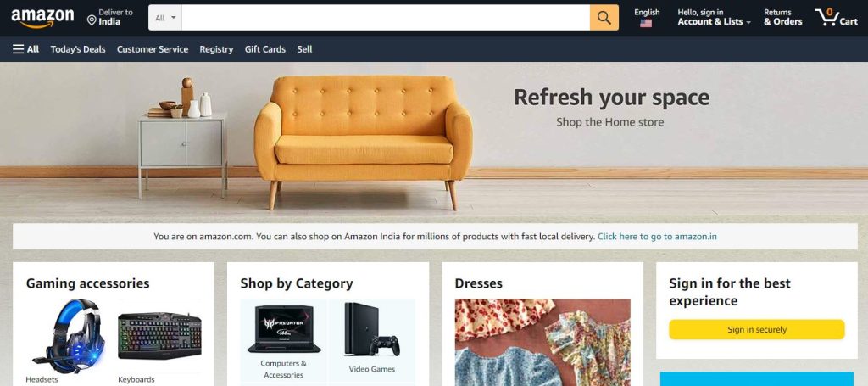
Task: Follow the Click here to go to amazon.in link
Action: [657, 237]
